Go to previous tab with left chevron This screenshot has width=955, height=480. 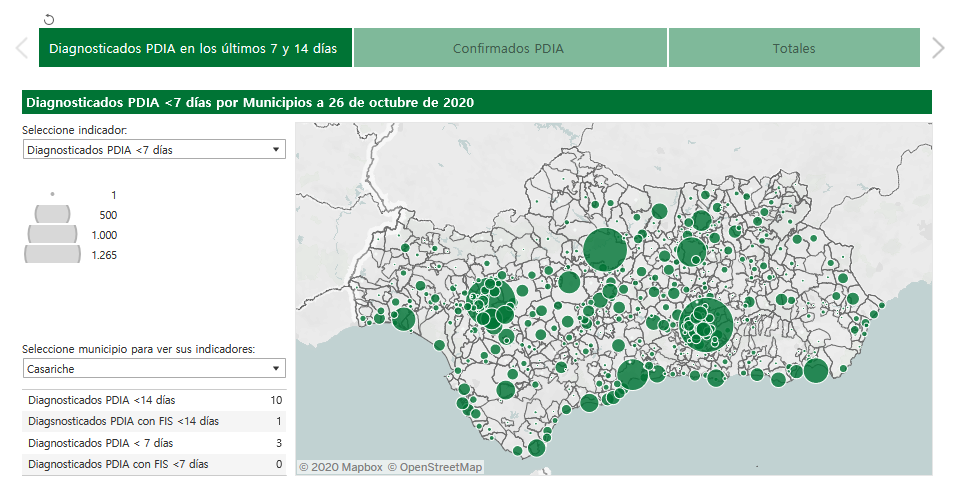coord(21,48)
